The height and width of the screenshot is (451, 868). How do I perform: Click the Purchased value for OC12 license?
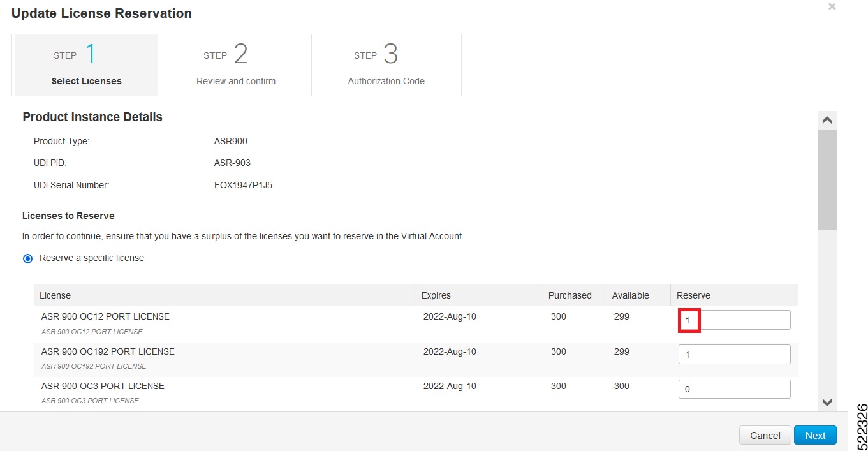[x=559, y=316]
